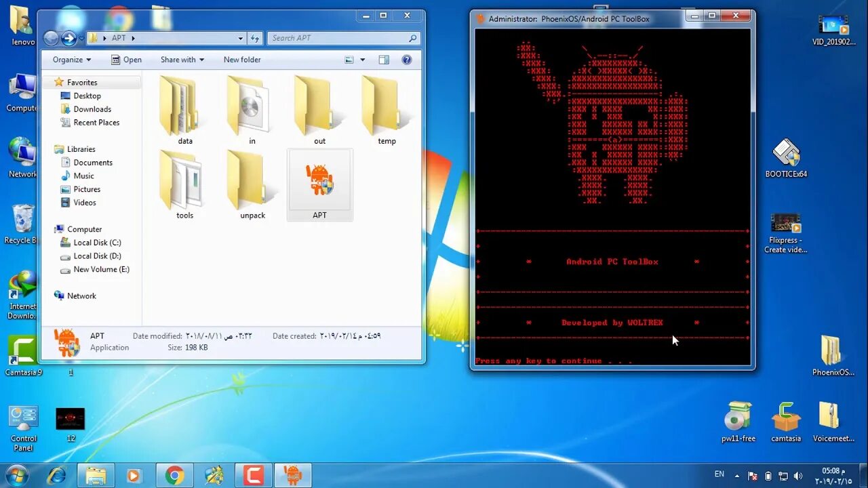Select Camtasia 9 desktop shortcut
The height and width of the screenshot is (488, 868).
point(23,356)
